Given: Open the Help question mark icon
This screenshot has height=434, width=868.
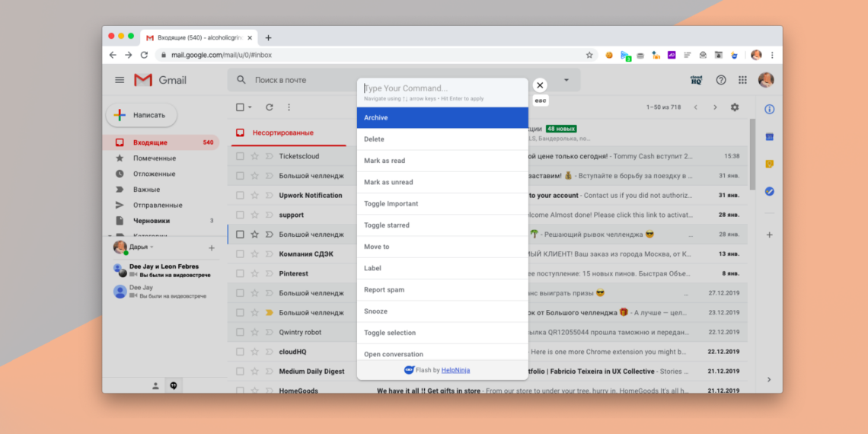Looking at the screenshot, I should point(720,80).
